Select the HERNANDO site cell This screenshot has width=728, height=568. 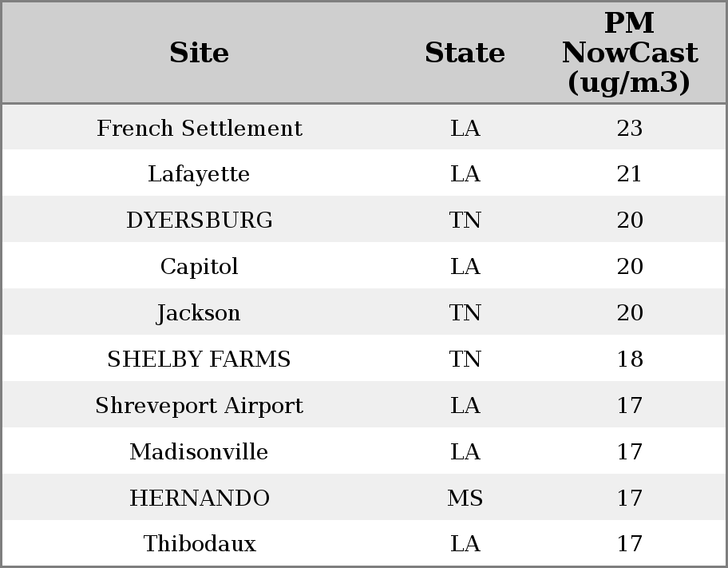(x=200, y=498)
